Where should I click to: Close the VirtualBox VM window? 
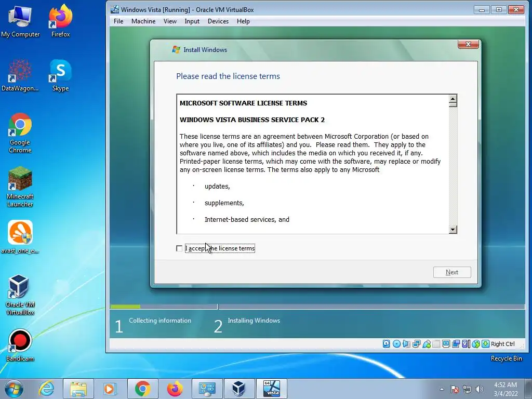516,9
